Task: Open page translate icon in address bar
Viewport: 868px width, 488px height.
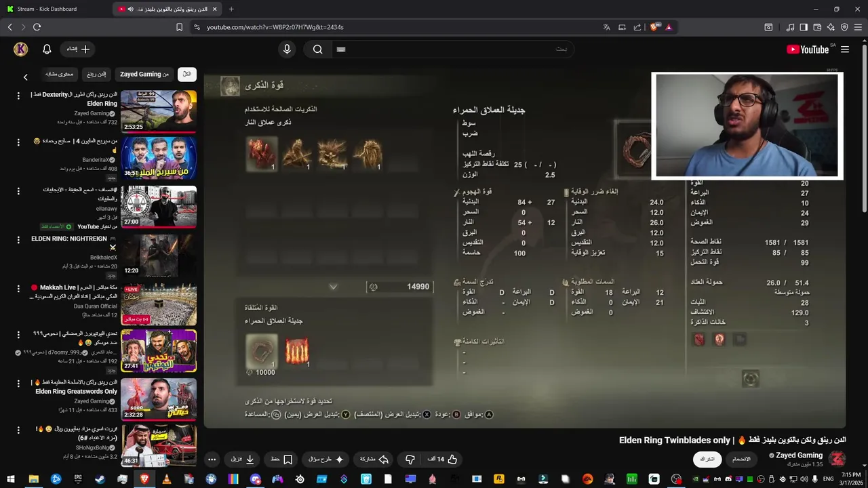Action: coord(606,27)
